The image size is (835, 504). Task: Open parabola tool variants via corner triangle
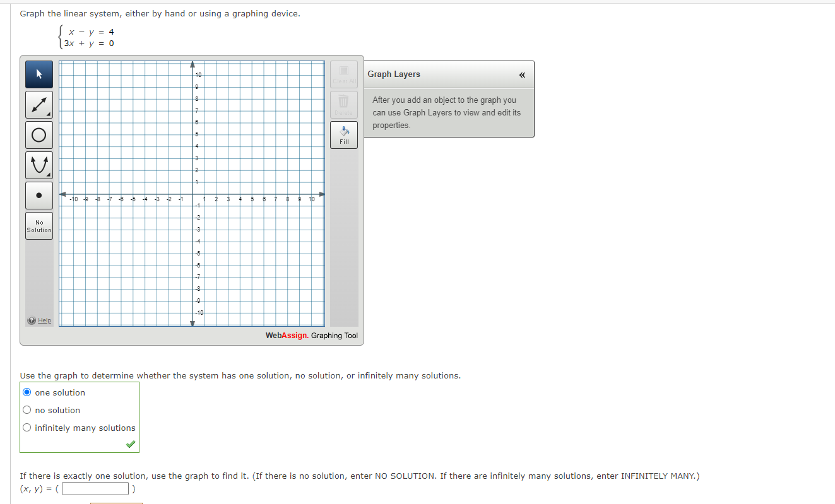tap(47, 173)
